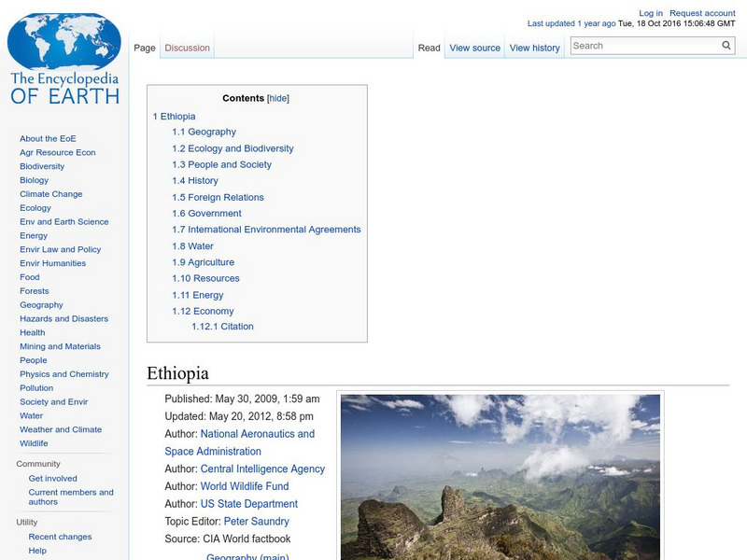Click the search magnifying glass icon
747x560 pixels.
click(x=726, y=45)
